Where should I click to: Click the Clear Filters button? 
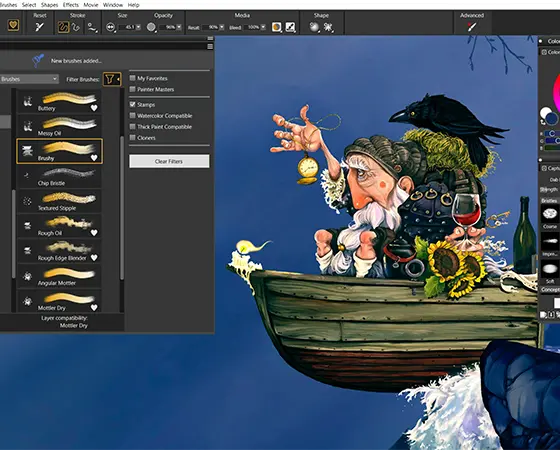tap(169, 161)
